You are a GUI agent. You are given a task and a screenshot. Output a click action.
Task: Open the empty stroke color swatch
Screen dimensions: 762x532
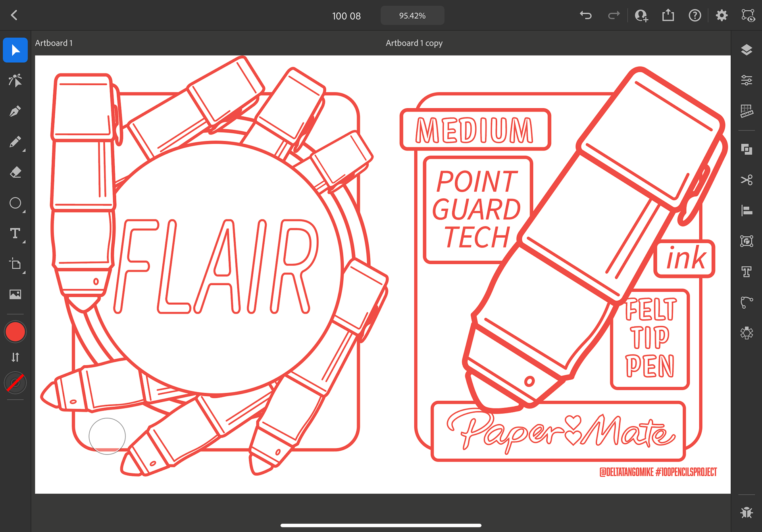pos(15,383)
